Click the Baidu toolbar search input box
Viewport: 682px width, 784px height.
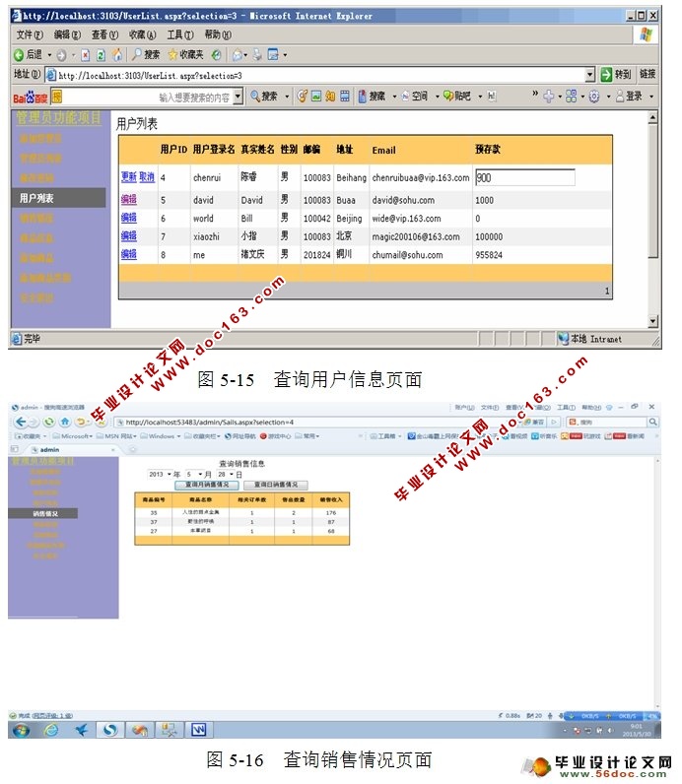(x=147, y=97)
